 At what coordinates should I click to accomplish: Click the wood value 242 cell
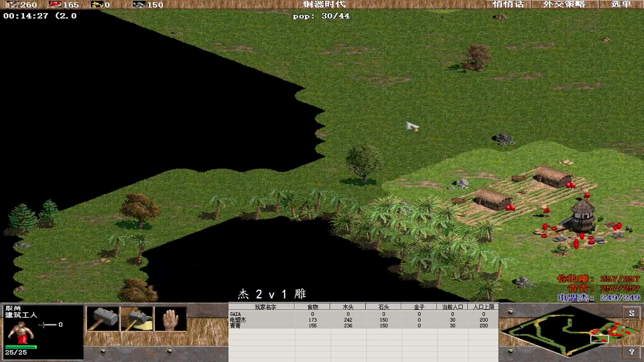[x=348, y=320]
